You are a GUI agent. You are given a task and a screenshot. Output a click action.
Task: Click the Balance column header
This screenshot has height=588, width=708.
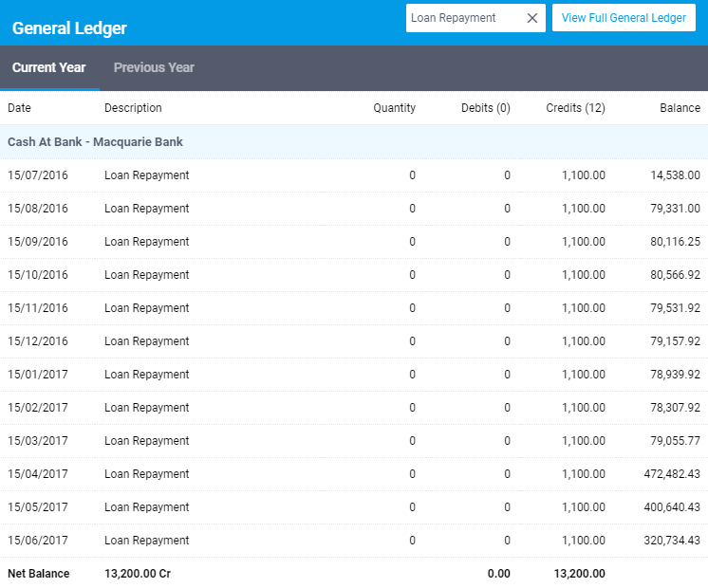(680, 108)
